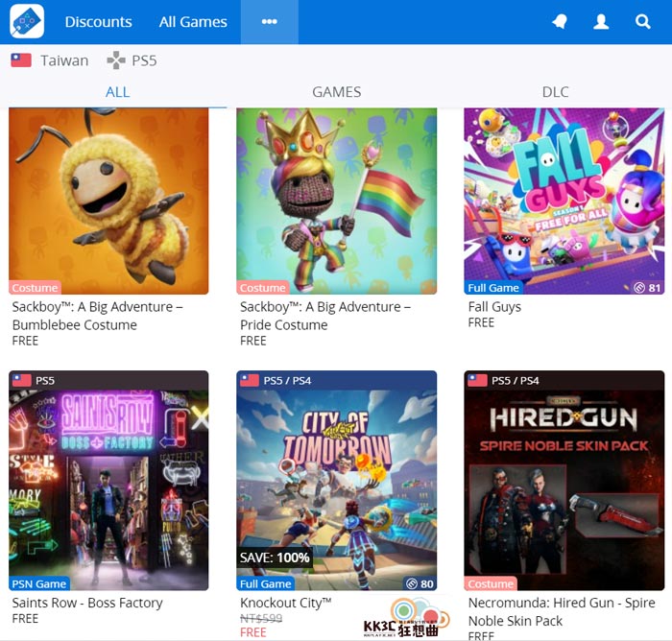
Task: Click the Bumblebee costume cover image
Action: [x=108, y=201]
